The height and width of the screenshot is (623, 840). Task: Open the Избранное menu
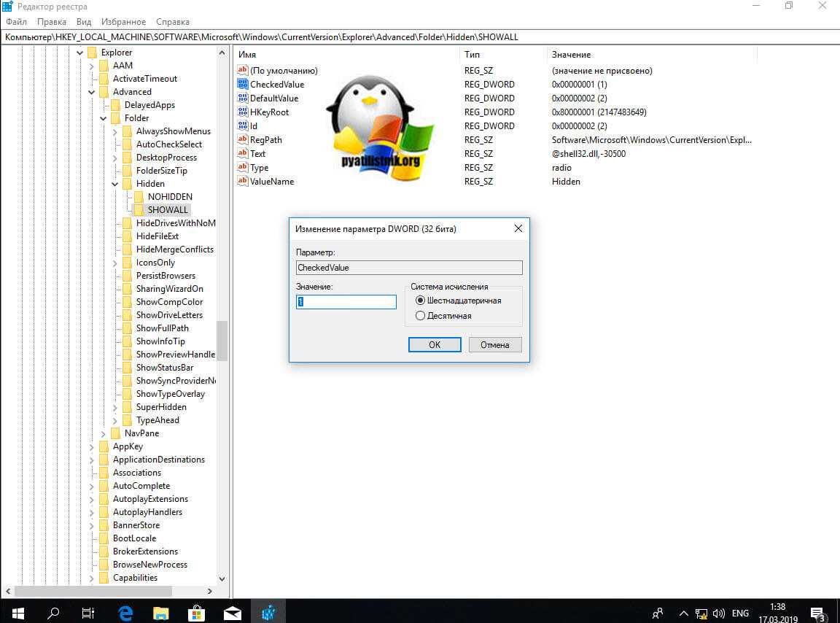pos(125,22)
